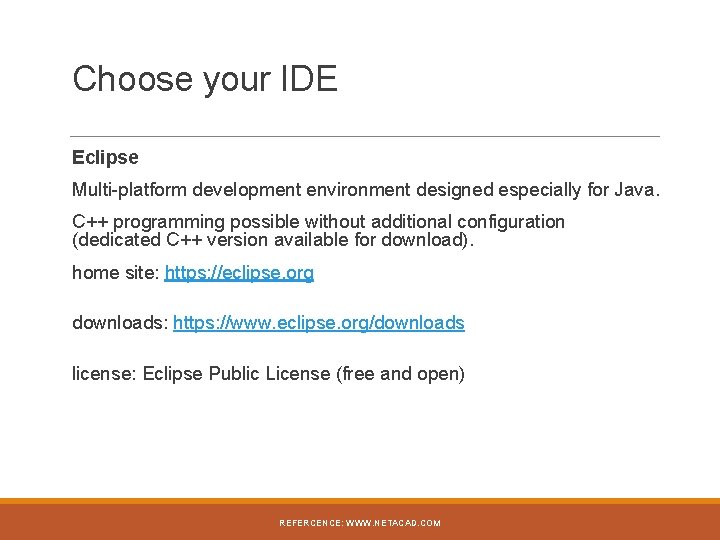Screen dimensions: 720x540
Task: Open the https://eclipse.org home site link
Action: (x=239, y=272)
